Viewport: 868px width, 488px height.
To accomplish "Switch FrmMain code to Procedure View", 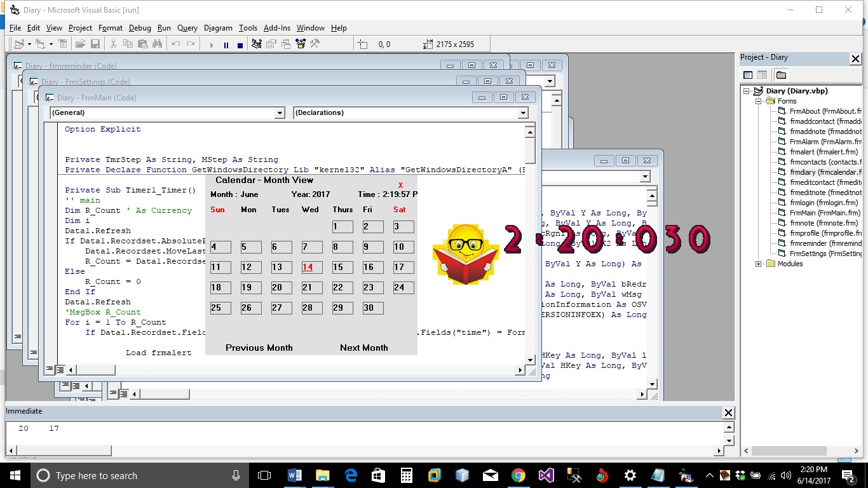I will pos(49,369).
